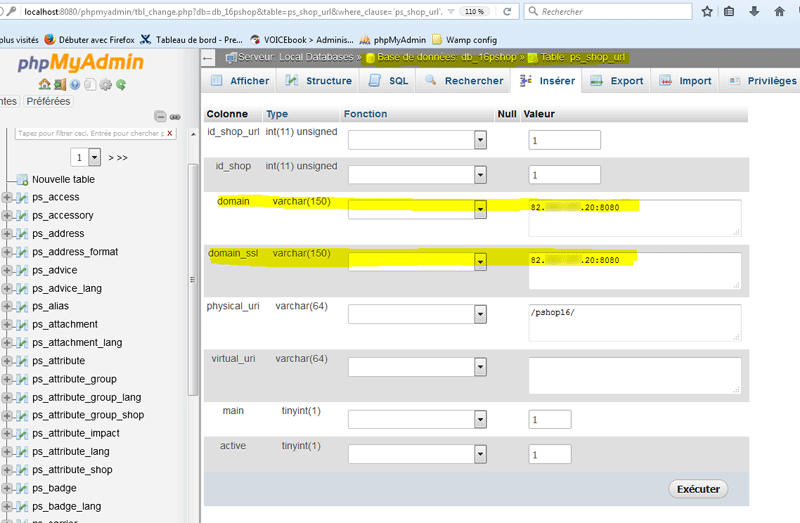The height and width of the screenshot is (523, 800).
Task: Open function dropdown for id_shop
Action: point(417,175)
